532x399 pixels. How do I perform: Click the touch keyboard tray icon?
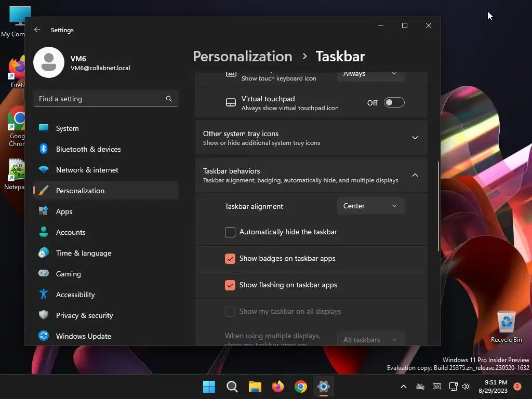click(437, 387)
